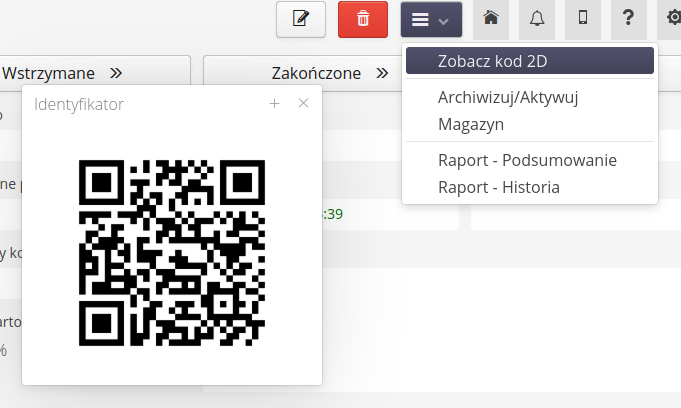Open settings with the gear icon
681x408 pixels.
(x=671, y=19)
